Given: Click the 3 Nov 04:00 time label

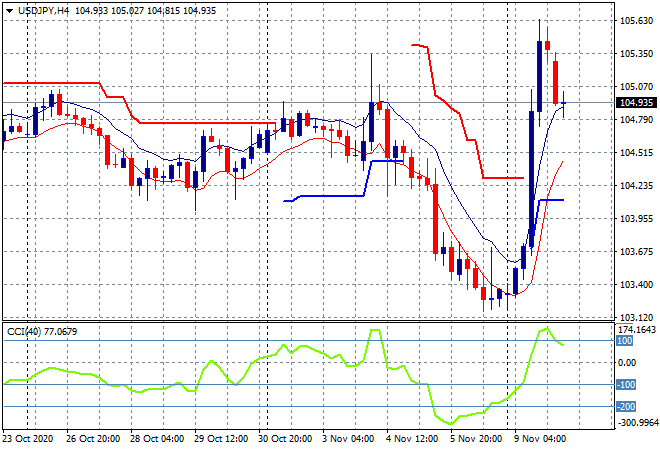Looking at the screenshot, I should point(348,439).
